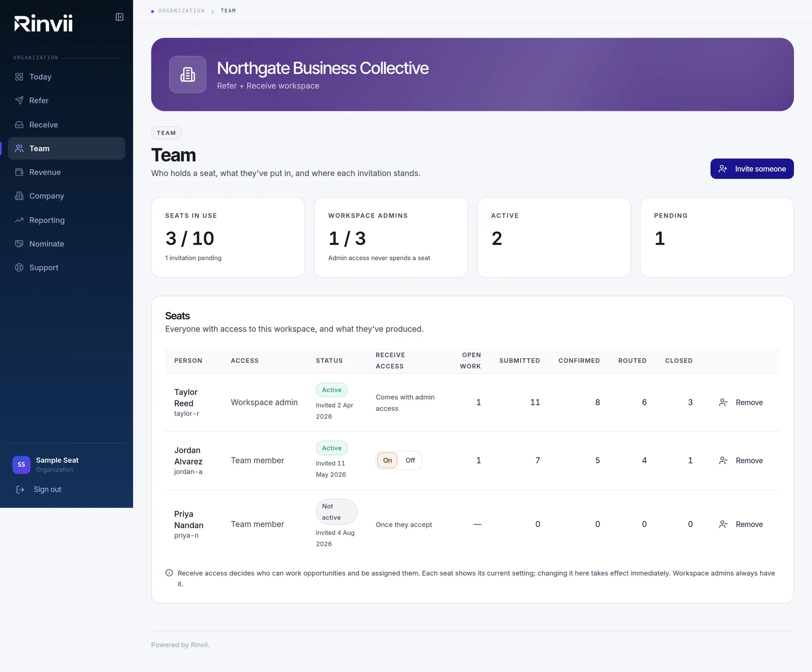Click Jordan Alvarez's name
Image resolution: width=812 pixels, height=672 pixels.
pyautogui.click(x=189, y=456)
